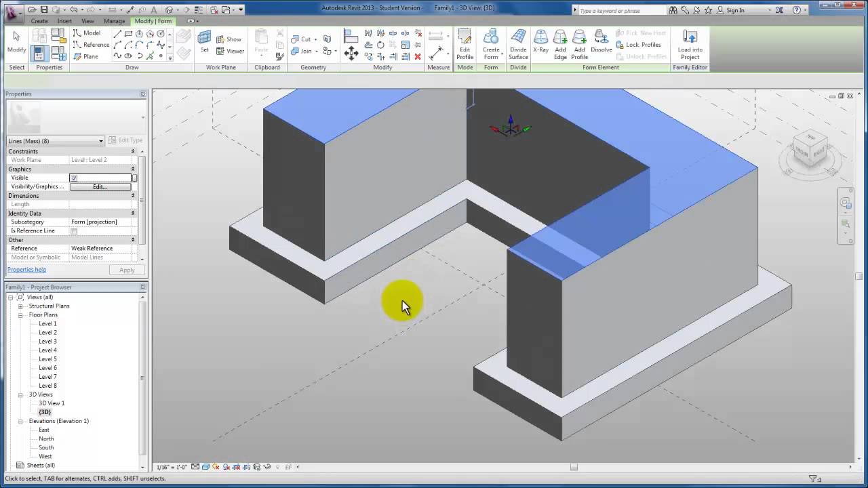Image resolution: width=868 pixels, height=488 pixels.
Task: Switch to the Insert ribbon tab
Action: (x=64, y=21)
